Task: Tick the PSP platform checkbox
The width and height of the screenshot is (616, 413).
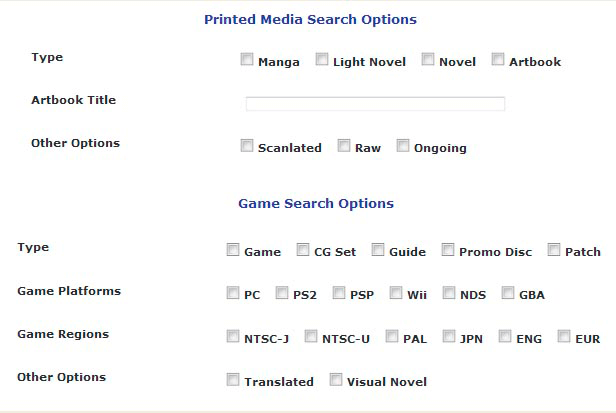Action: click(339, 293)
